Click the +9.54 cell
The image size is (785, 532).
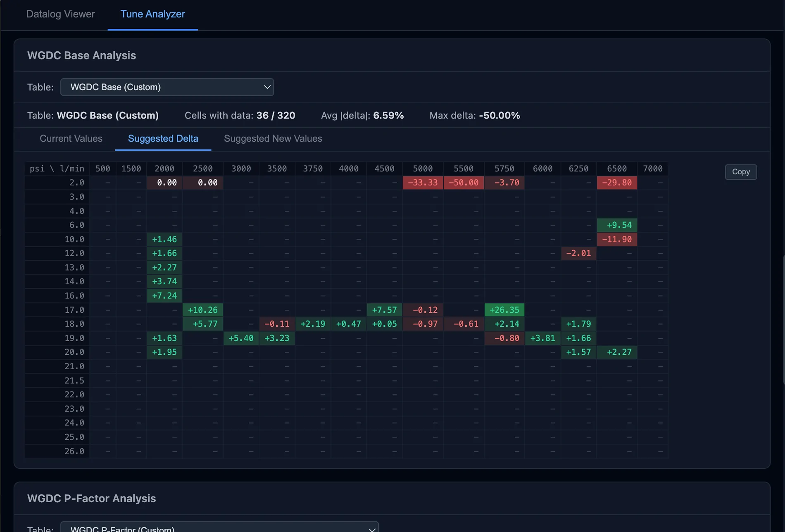point(617,225)
